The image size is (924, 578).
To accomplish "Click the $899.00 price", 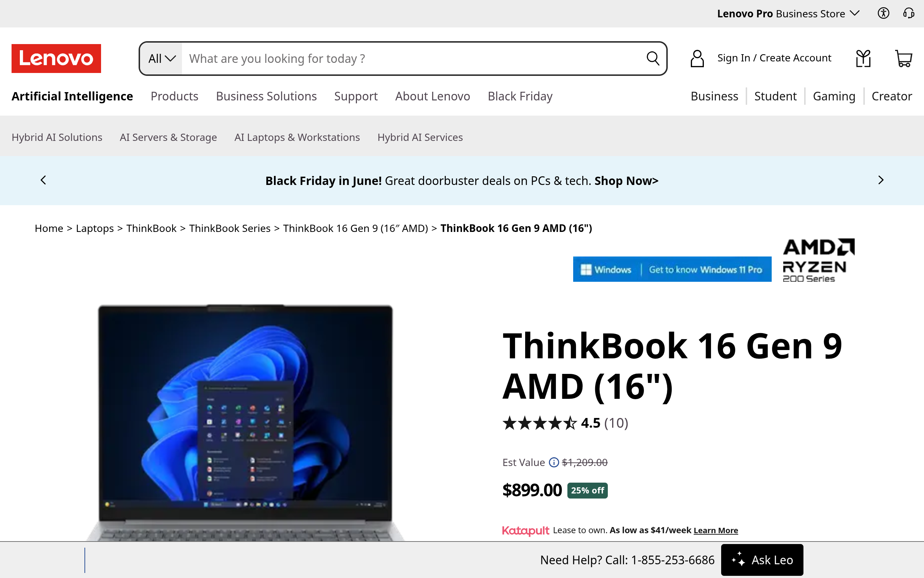I will click(532, 491).
